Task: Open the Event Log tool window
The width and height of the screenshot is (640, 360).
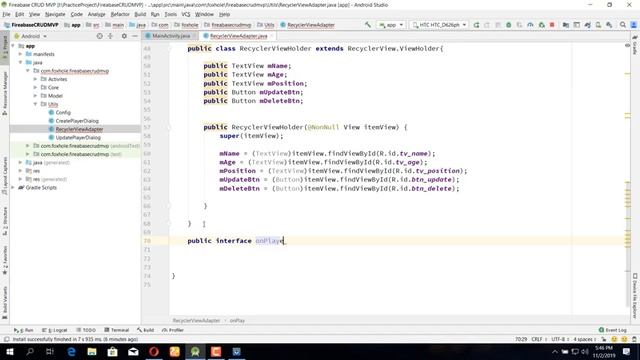Action: click(x=612, y=330)
